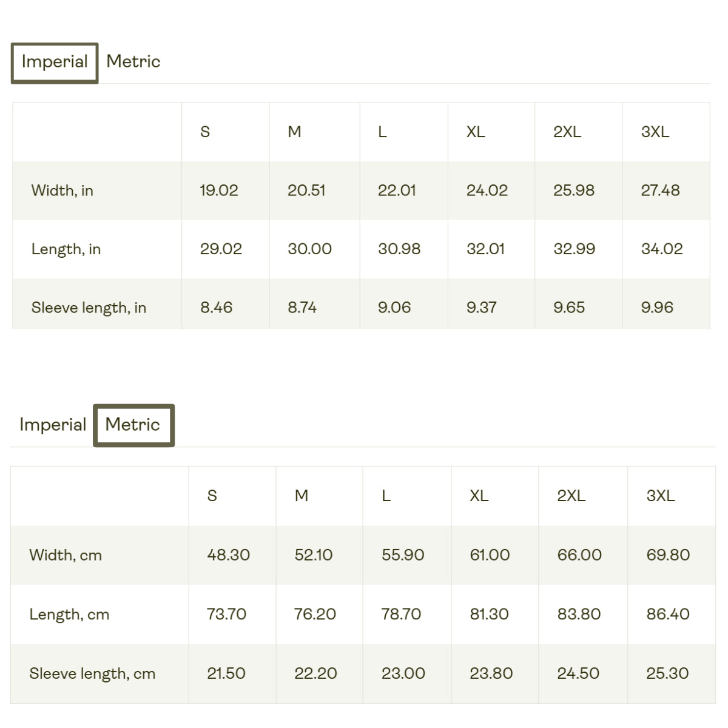This screenshot has width=728, height=728.
Task: Click the 9.37 sleeve length value
Action: (481, 308)
